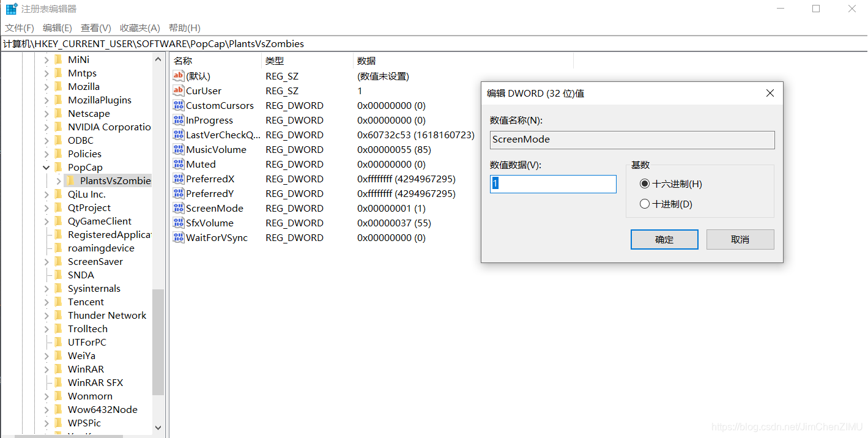This screenshot has width=868, height=438.
Task: Confirm the DWORD edit with 确定
Action: (x=664, y=239)
